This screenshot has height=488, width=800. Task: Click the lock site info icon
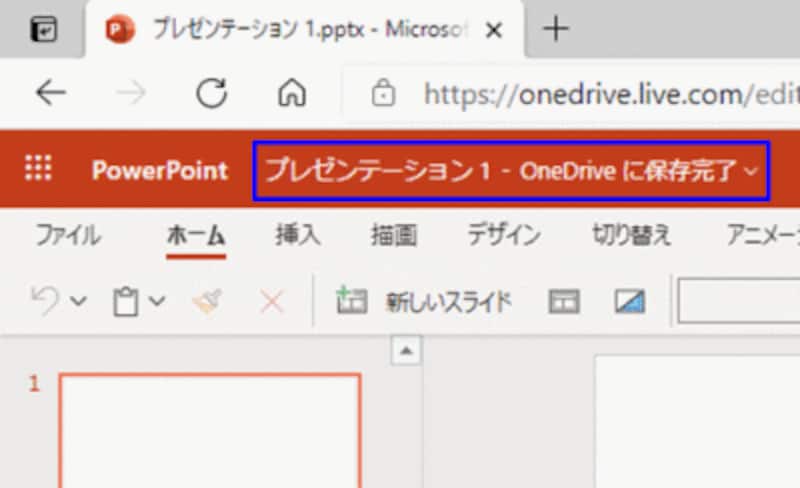click(383, 93)
